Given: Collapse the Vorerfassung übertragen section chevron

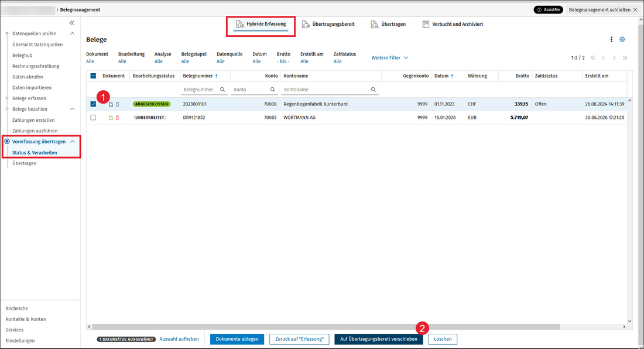Looking at the screenshot, I should point(72,142).
